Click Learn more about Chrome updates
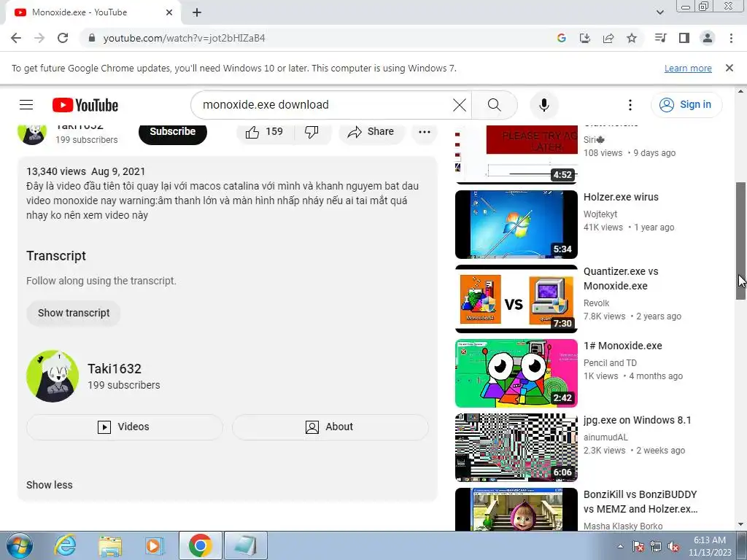Viewport: 747px width, 560px height. [x=688, y=68]
